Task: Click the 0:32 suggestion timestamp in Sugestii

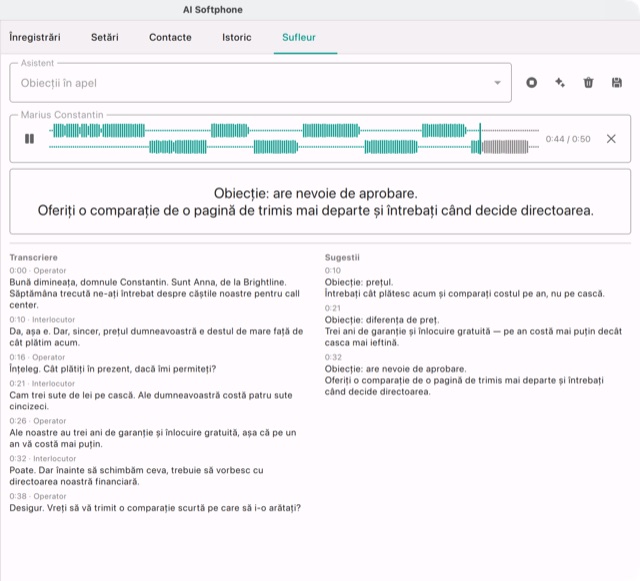Action: (333, 357)
